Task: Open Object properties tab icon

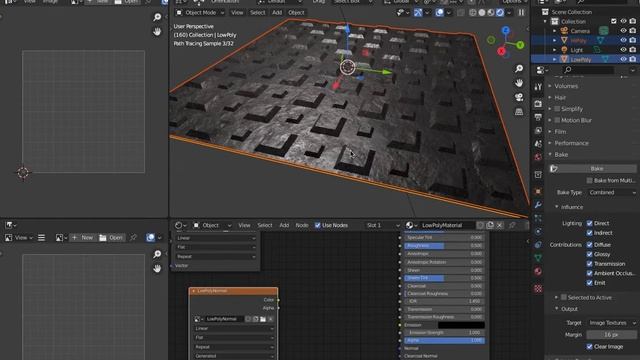Action: pos(538,191)
